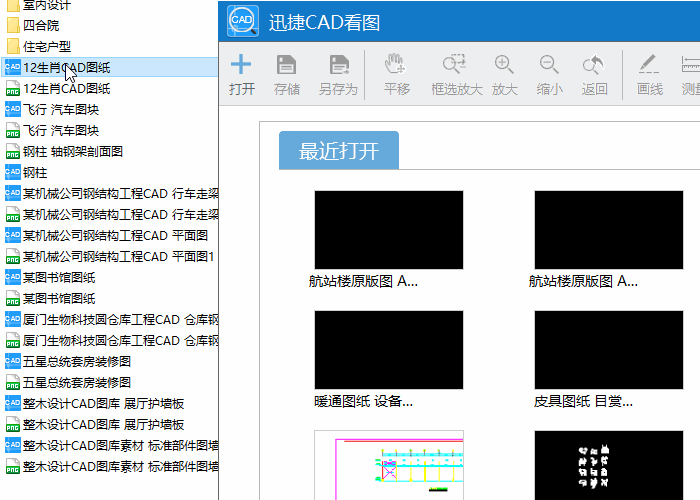Select the 框选放大 window-zoom tool

pyautogui.click(x=455, y=64)
